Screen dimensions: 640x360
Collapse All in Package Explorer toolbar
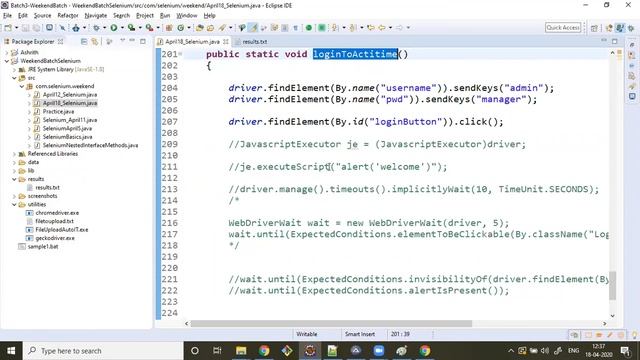(84, 42)
